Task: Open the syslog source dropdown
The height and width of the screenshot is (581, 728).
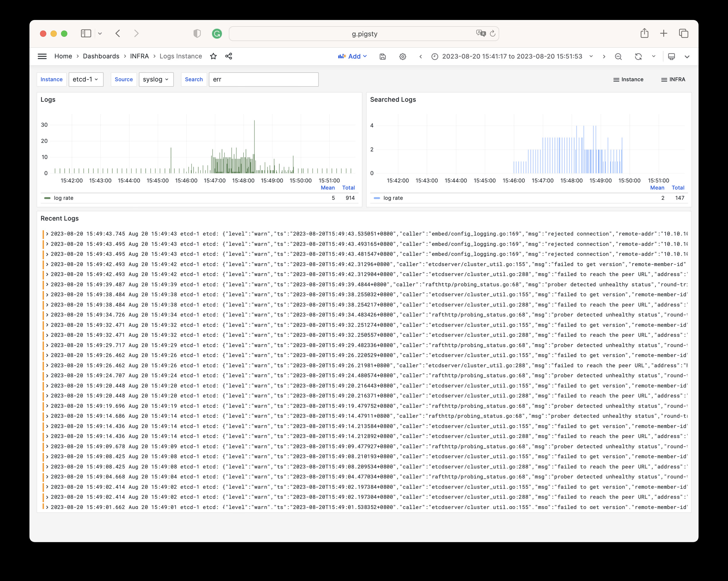Action: 156,79
